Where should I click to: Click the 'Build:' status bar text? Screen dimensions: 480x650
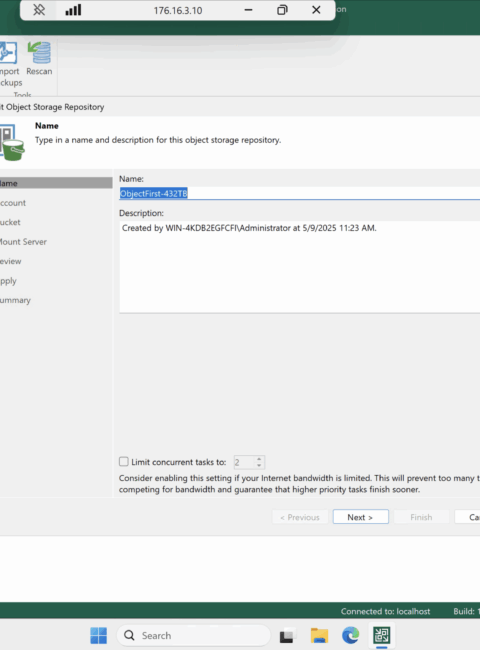(464, 611)
